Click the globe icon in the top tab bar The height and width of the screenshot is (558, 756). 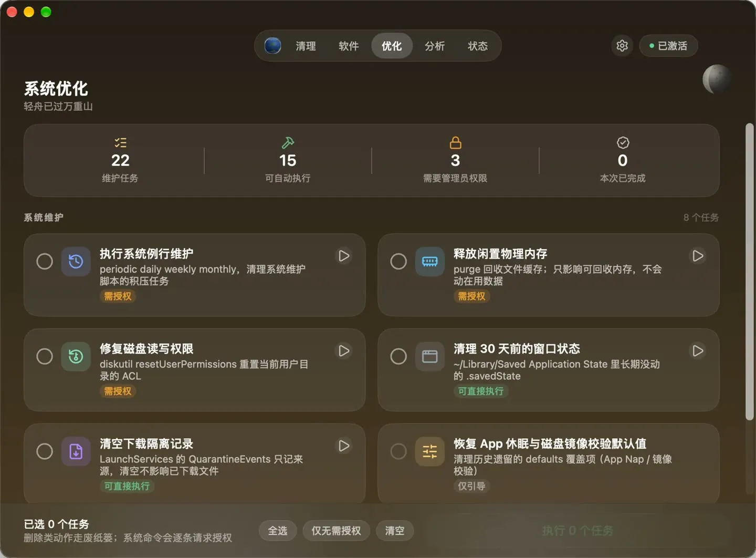272,46
